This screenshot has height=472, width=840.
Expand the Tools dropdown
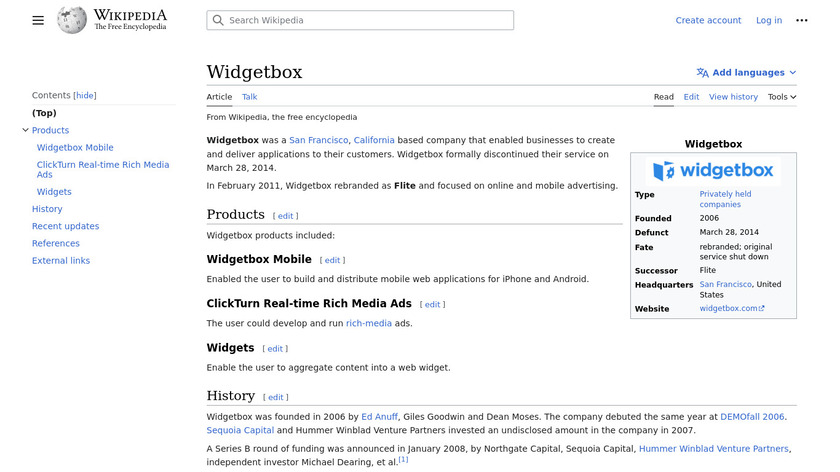(x=782, y=97)
